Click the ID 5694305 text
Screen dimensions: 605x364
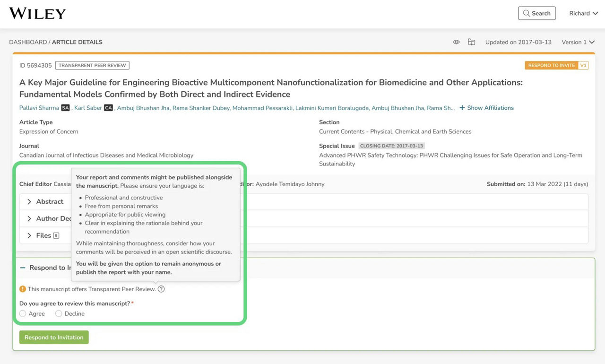pyautogui.click(x=35, y=65)
